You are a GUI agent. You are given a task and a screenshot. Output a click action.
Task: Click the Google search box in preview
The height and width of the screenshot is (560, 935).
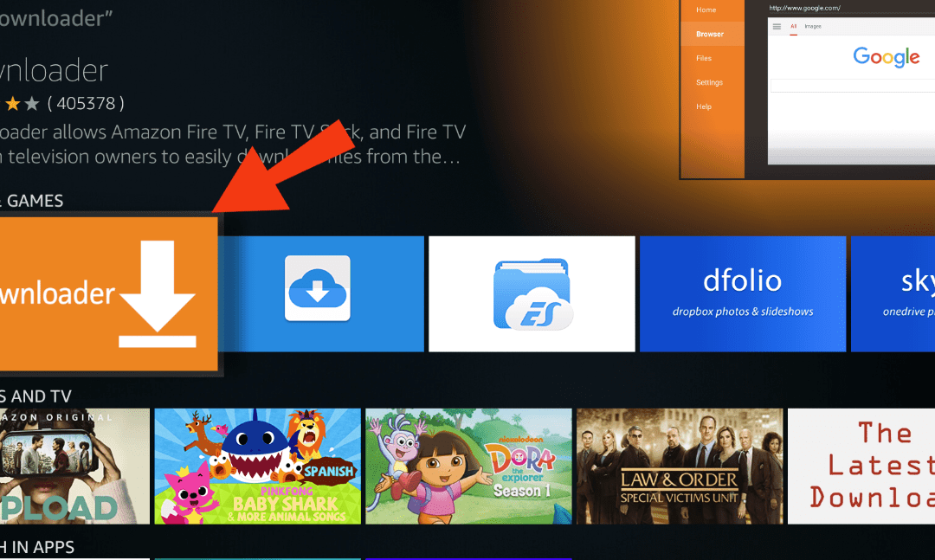point(853,86)
